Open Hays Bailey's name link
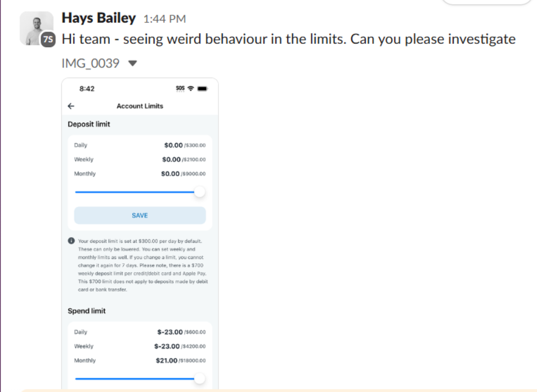 (x=99, y=18)
